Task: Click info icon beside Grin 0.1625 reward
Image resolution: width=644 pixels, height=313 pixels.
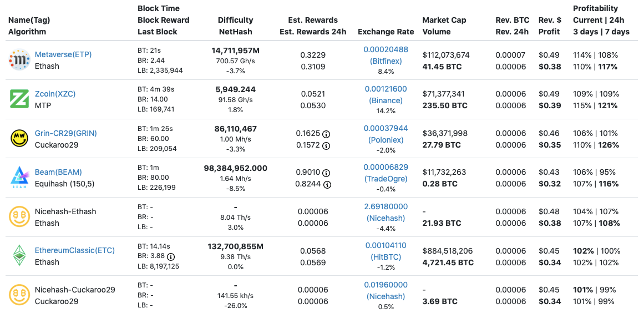Action: pos(326,134)
